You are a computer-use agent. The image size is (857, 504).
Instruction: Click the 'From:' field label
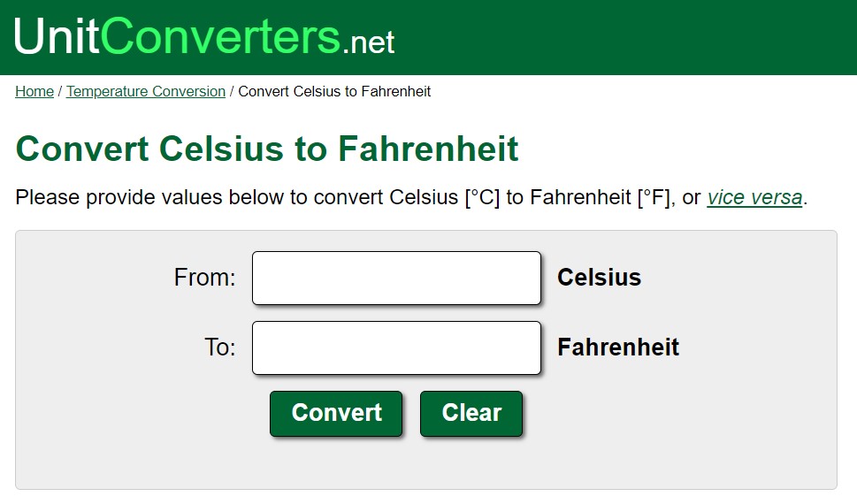click(x=204, y=277)
